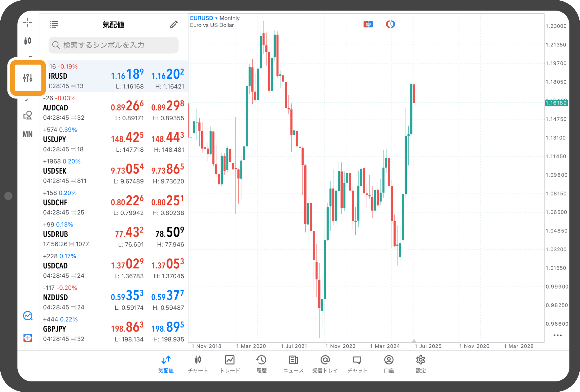Tap the pencil edit icon for quotes
This screenshot has width=580, height=392.
point(174,25)
